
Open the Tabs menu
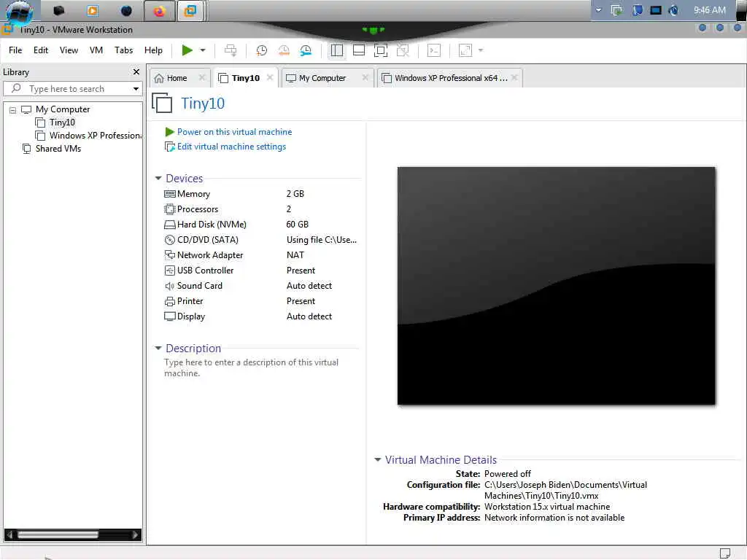click(x=123, y=50)
